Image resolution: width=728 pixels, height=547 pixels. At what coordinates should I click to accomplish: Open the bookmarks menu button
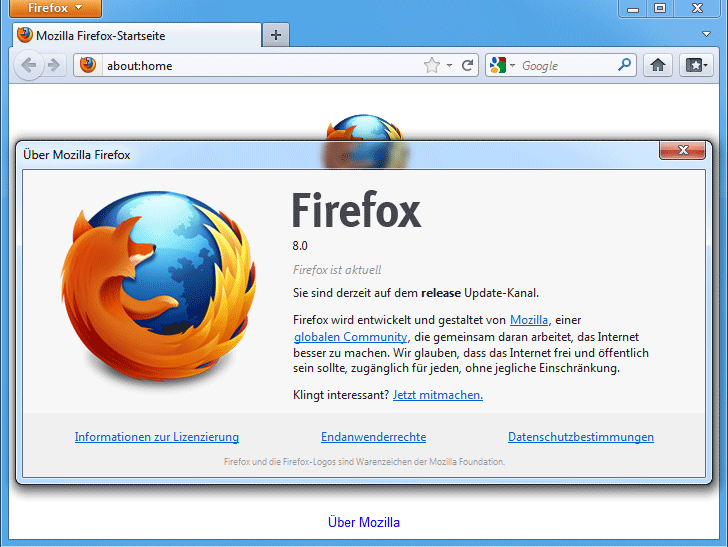point(696,65)
